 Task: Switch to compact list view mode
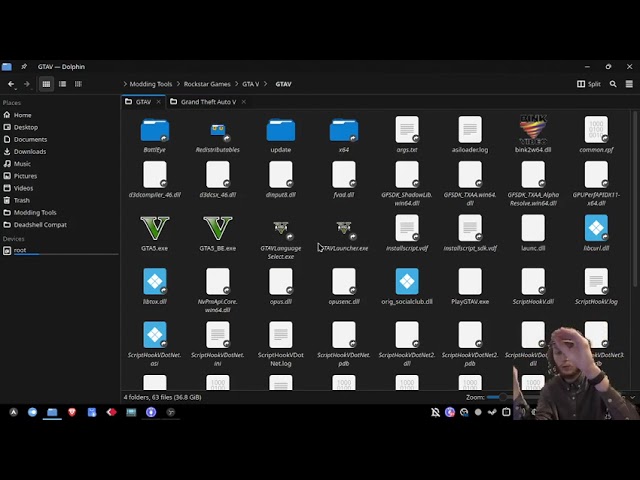click(62, 84)
